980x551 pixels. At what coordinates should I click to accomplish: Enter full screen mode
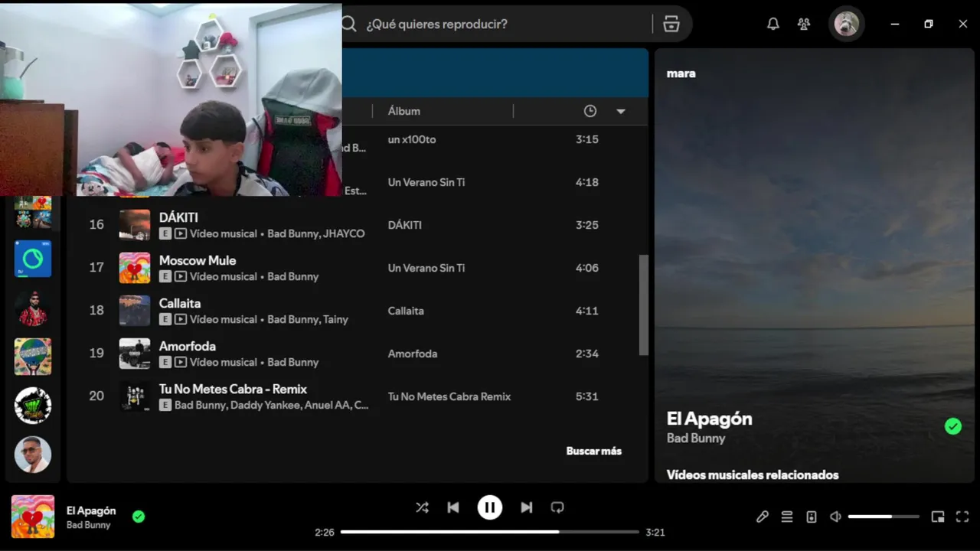coord(962,517)
